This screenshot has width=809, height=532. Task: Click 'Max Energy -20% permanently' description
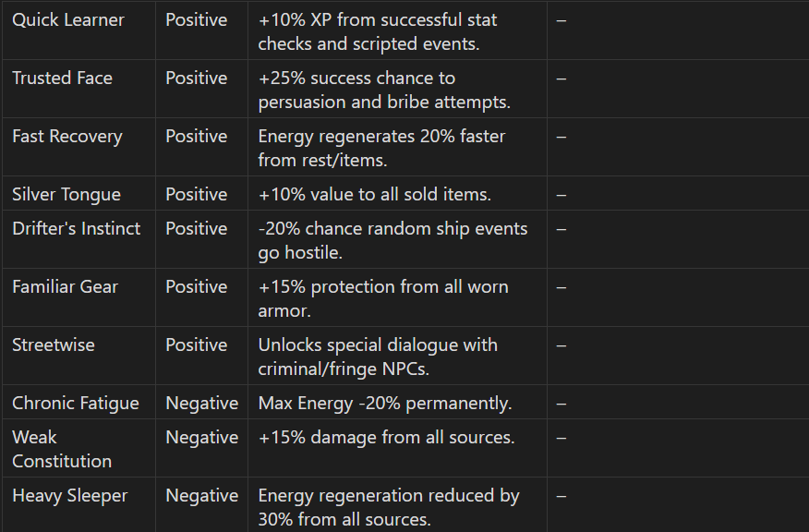[385, 404]
